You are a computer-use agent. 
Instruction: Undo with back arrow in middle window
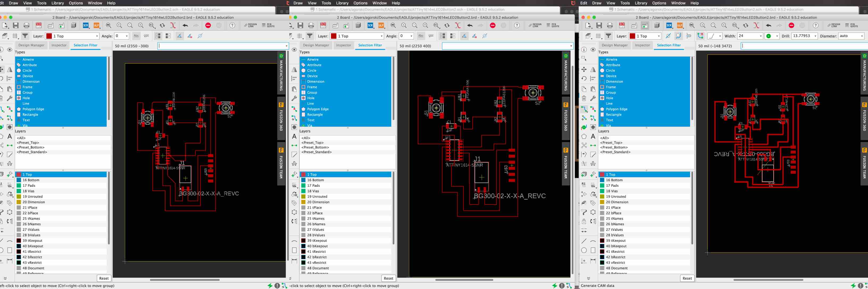(470, 25)
